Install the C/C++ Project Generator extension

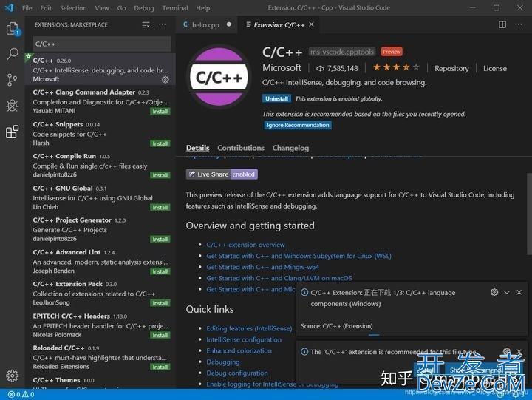click(x=160, y=239)
